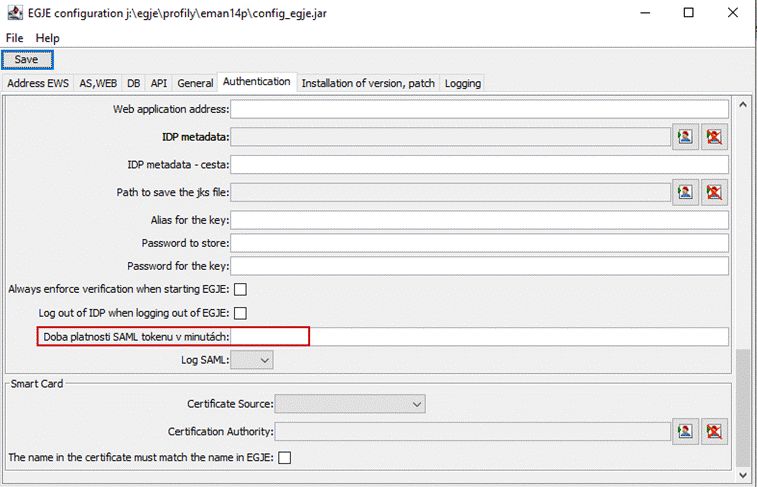Clear the jks file path
Image resolution: width=757 pixels, height=487 pixels.
pos(714,193)
